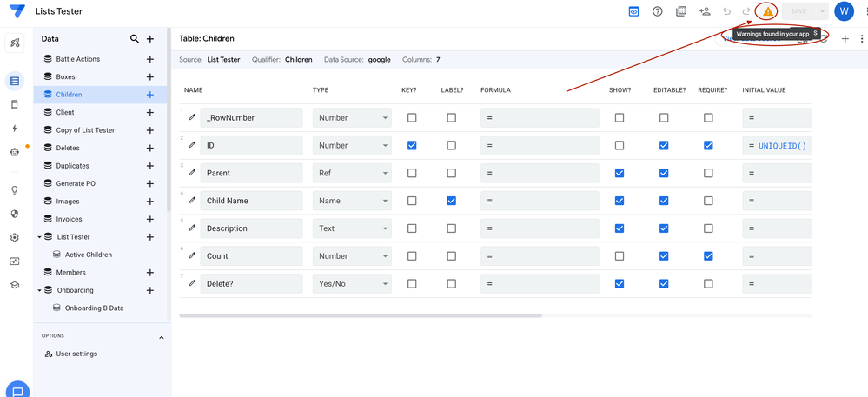Viewport: 868px width, 397px height.
Task: Open the Ref type dropdown for Parent
Action: coord(352,173)
